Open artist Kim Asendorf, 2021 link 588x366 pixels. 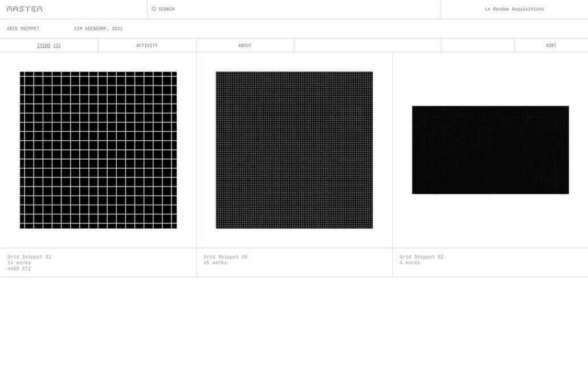98,29
